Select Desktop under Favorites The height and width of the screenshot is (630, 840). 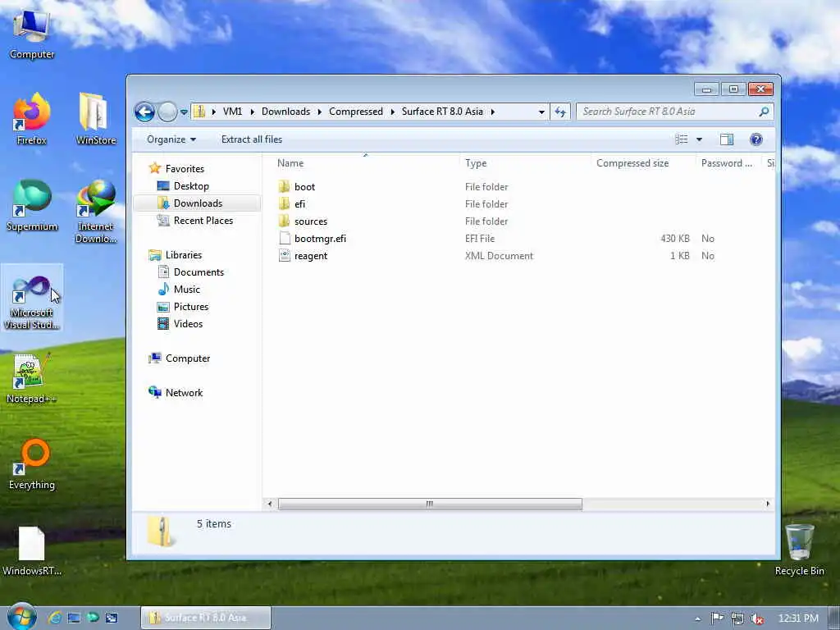[x=190, y=186]
